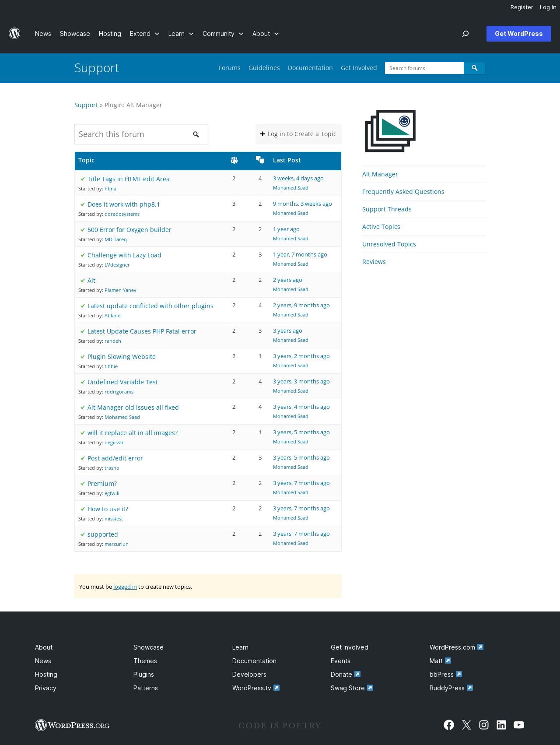Expand the Learn menu in header

[181, 34]
